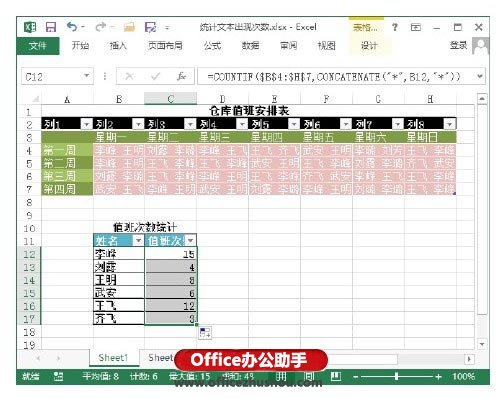
Task: Open the 列1 filter dropdown
Action: (x=86, y=124)
